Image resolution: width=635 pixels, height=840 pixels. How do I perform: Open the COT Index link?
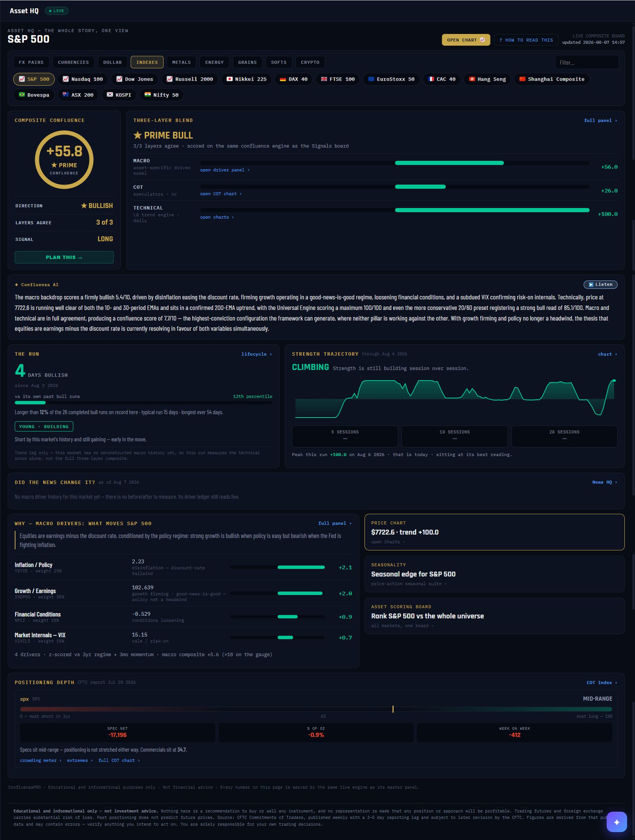(602, 682)
